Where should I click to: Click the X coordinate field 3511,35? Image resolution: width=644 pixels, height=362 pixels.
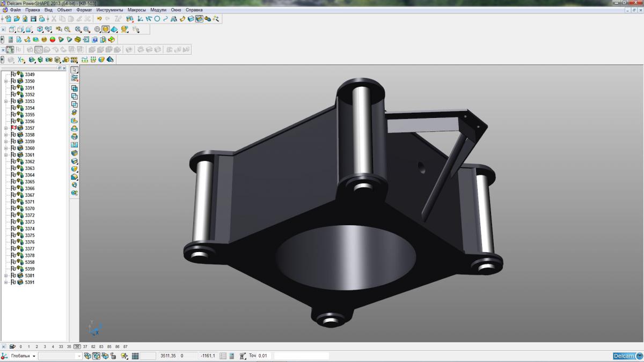(x=168, y=356)
